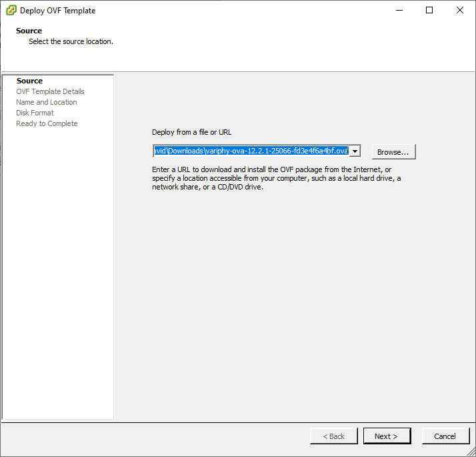Close the Deploy OVF Template window

click(x=460, y=10)
